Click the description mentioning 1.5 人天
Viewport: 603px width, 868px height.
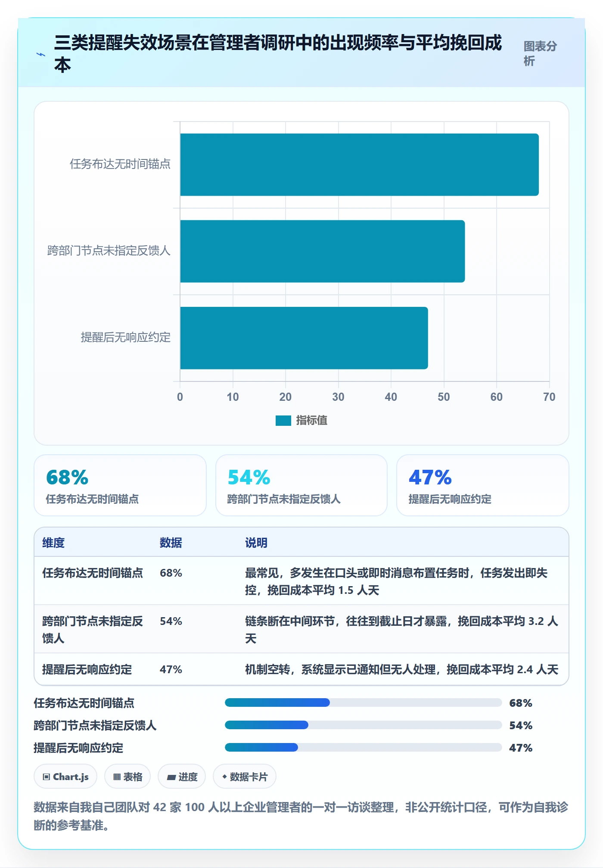(x=396, y=581)
